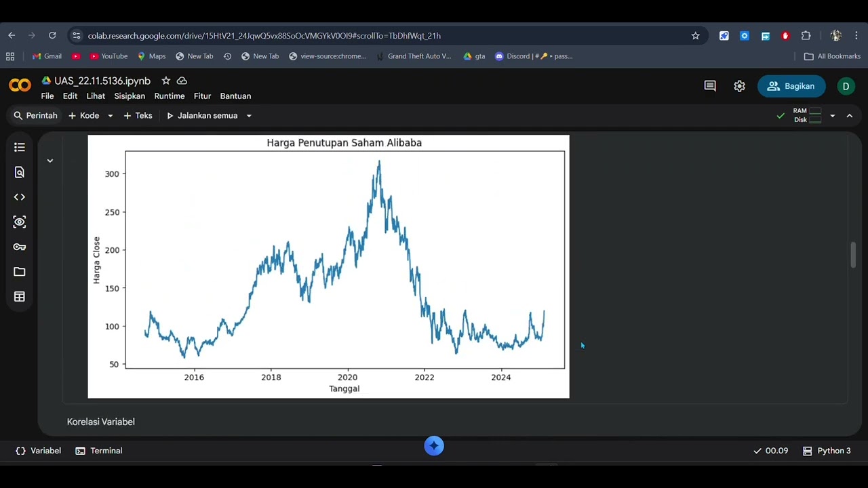The height and width of the screenshot is (488, 868).
Task: Open the browser Extensions puzzle menu
Action: [806, 36]
